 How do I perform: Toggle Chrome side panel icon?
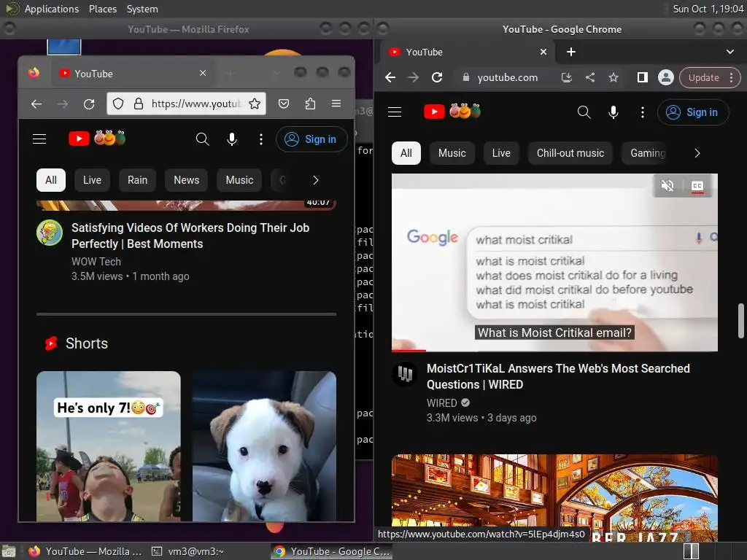click(x=642, y=77)
